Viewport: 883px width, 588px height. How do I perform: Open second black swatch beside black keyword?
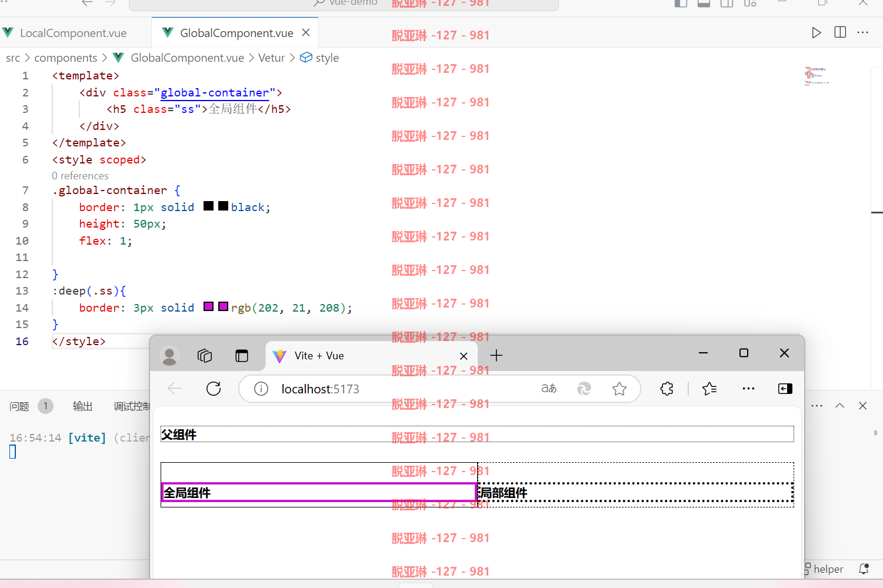223,206
